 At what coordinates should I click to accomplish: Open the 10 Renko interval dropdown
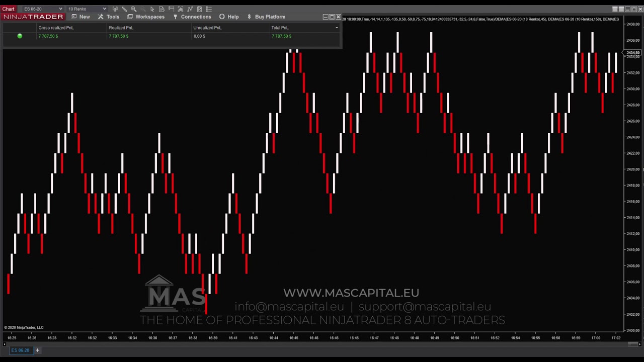point(87,9)
